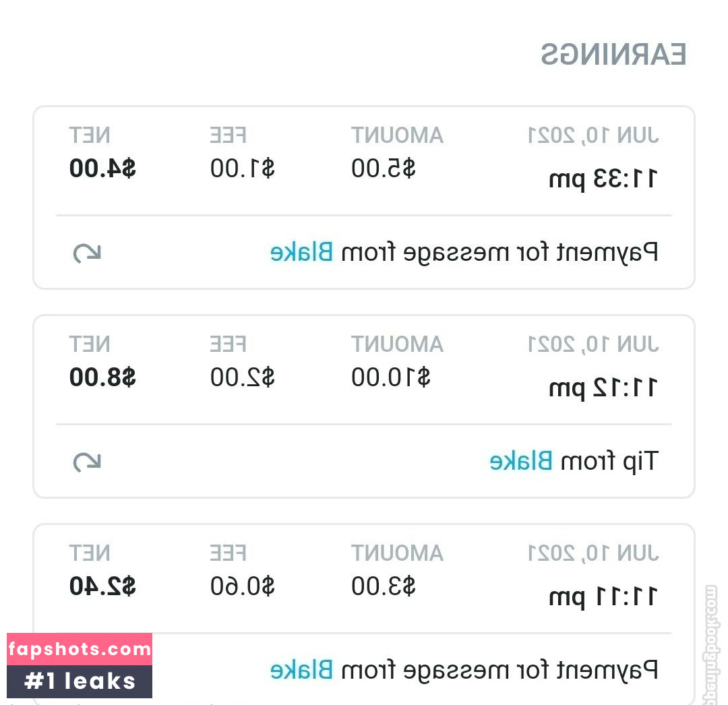Click the $5.00 amount

tap(383, 168)
